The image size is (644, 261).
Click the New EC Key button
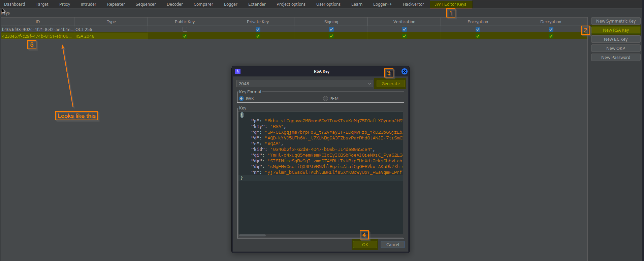(616, 39)
